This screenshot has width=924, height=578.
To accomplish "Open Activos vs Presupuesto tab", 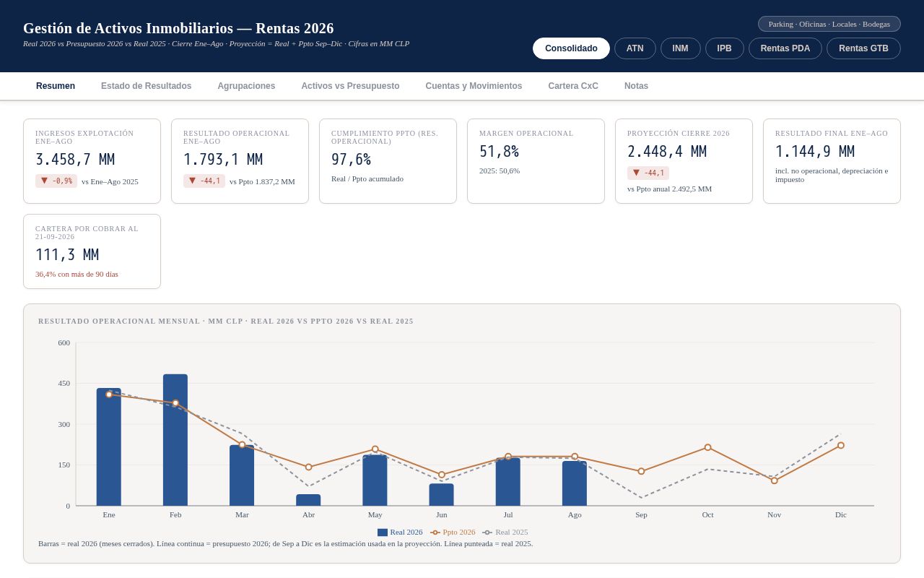I will [x=350, y=86].
